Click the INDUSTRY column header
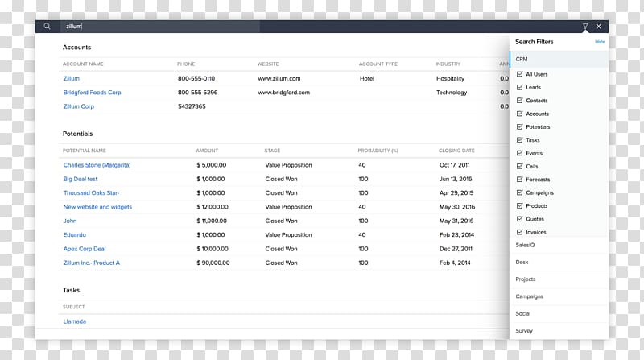The width and height of the screenshot is (644, 360). pyautogui.click(x=448, y=64)
